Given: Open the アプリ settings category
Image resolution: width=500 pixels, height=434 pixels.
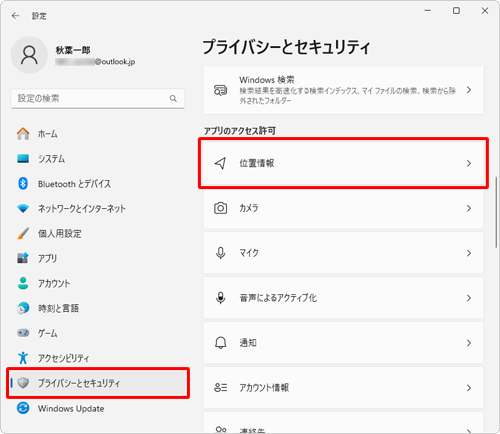Looking at the screenshot, I should point(98,258).
